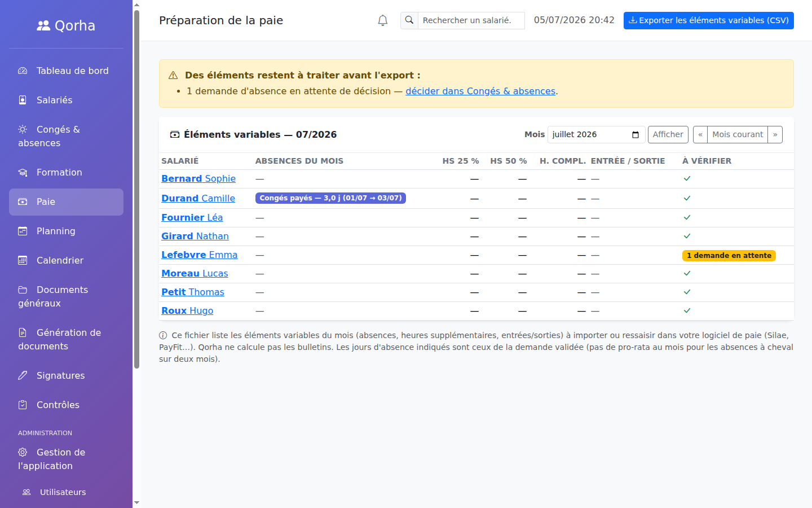Open the month picker calendar icon

point(636,134)
